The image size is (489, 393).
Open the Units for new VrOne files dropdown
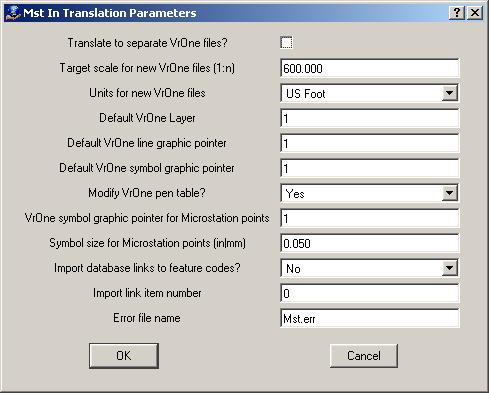[x=449, y=93]
